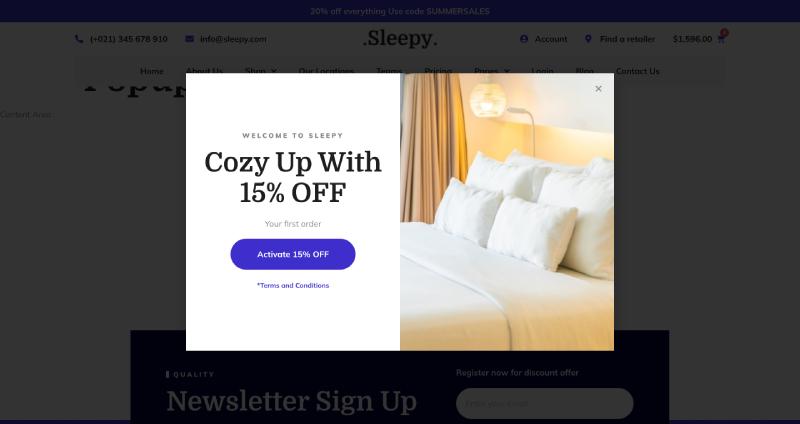Click the Find a retailer link
Screen dimensions: 800x424
click(627, 39)
